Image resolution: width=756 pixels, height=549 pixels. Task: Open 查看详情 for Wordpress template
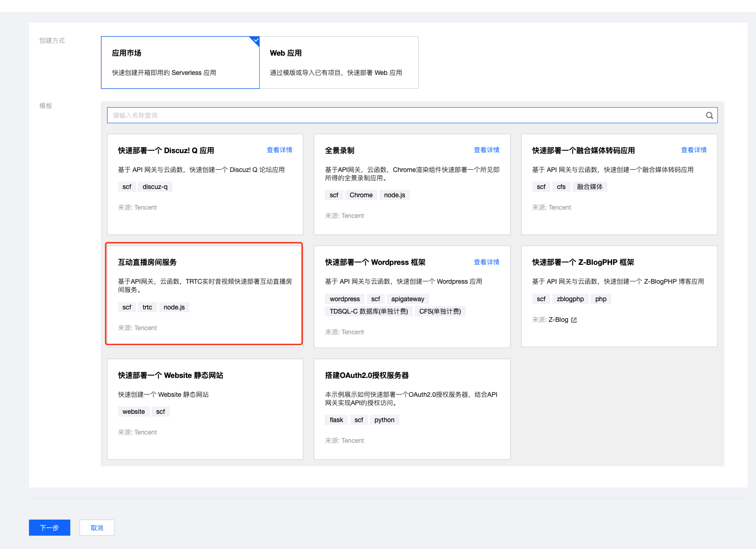(x=486, y=262)
